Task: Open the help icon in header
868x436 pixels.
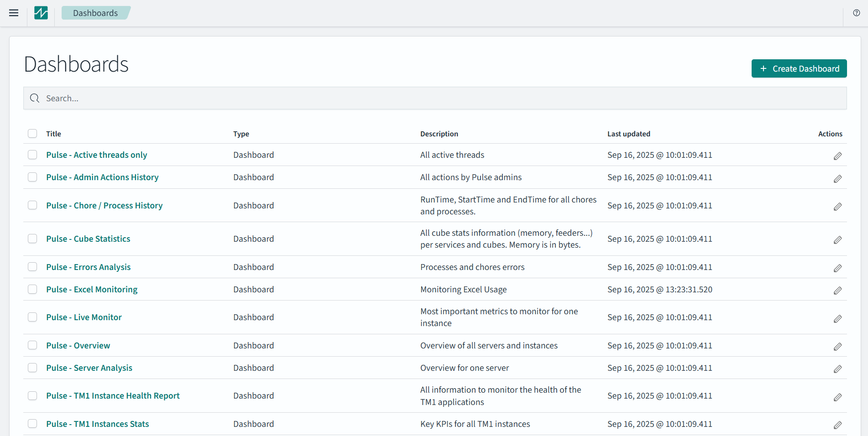Action: pos(856,13)
